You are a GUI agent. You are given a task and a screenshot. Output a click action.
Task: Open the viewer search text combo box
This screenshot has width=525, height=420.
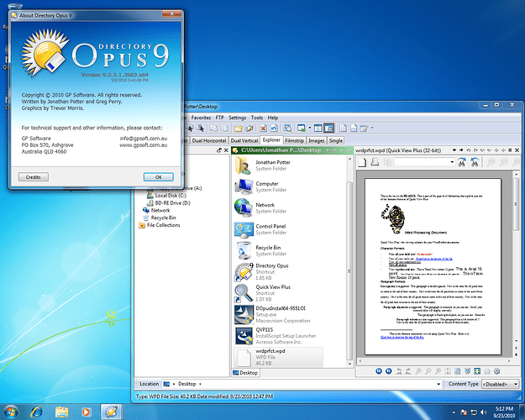tap(424, 162)
